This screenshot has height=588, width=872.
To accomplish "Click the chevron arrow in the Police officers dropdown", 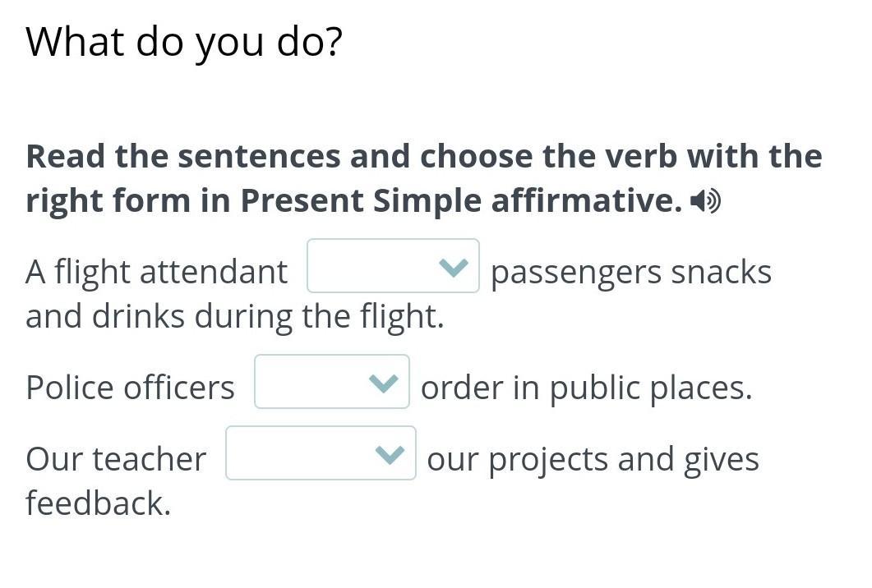I will click(384, 383).
